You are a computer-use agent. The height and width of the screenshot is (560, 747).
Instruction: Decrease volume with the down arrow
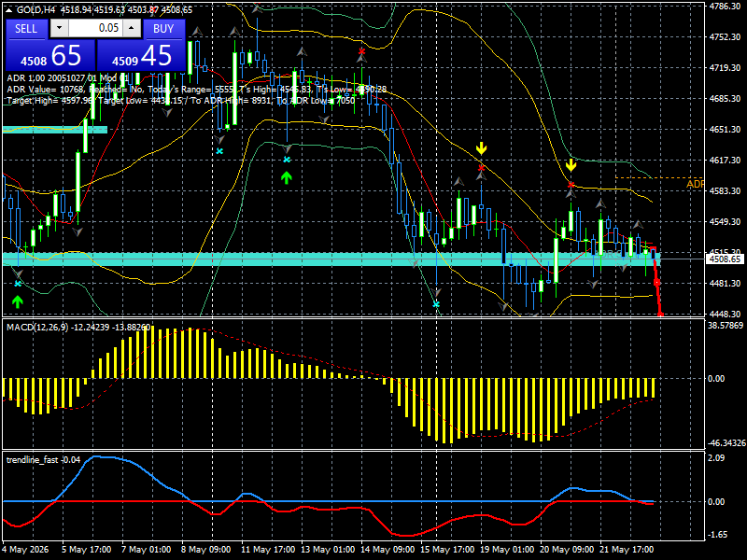[x=60, y=28]
